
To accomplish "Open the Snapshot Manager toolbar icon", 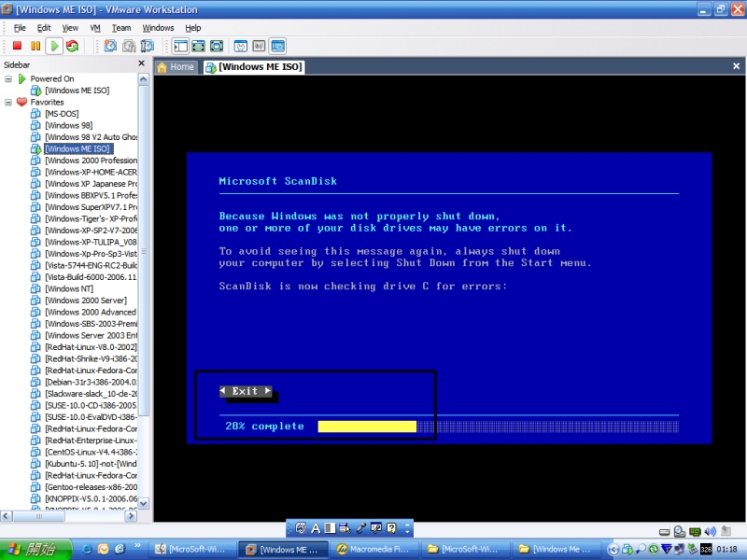I will 148,46.
